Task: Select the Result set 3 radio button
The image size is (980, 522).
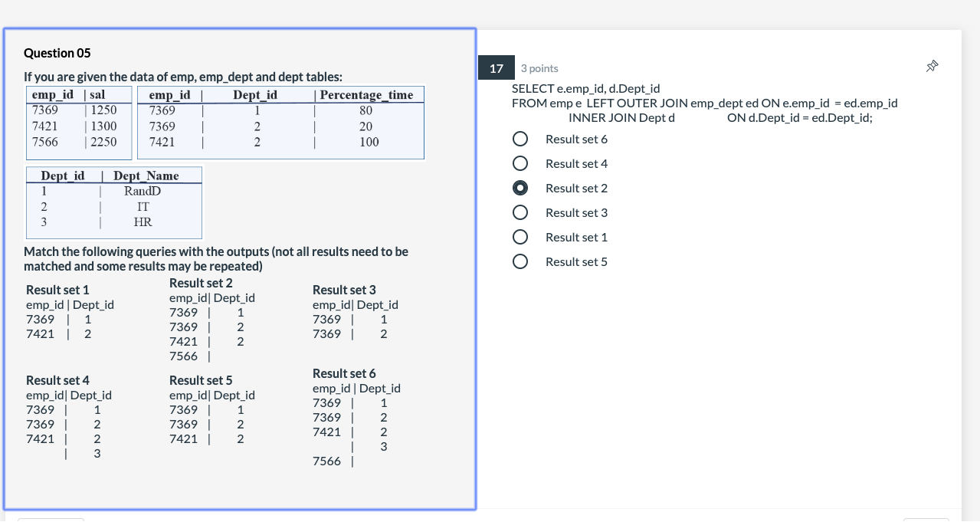Action: pyautogui.click(x=520, y=212)
